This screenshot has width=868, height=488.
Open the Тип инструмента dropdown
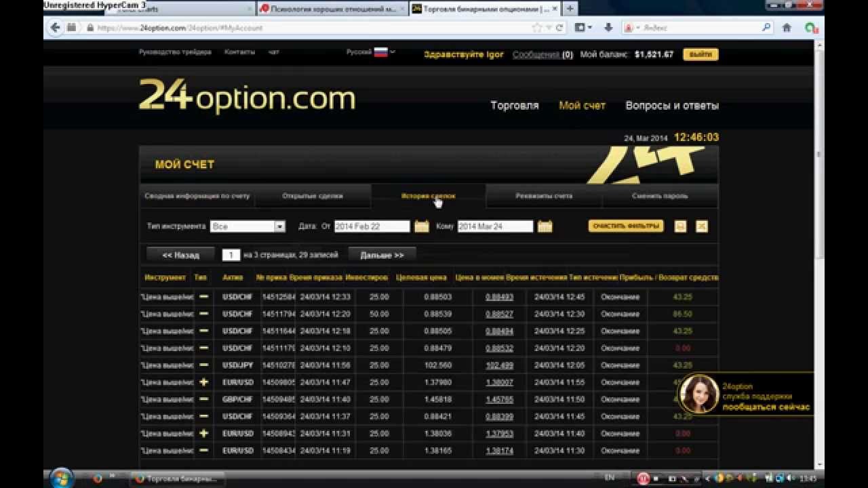[248, 226]
